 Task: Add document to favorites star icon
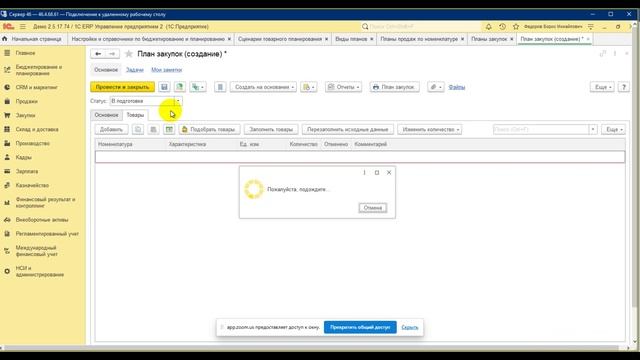129,54
